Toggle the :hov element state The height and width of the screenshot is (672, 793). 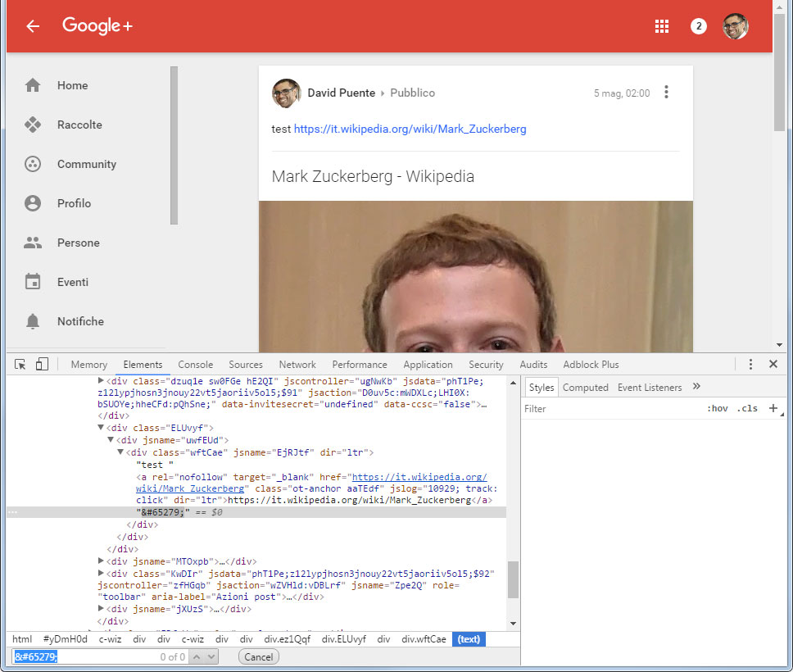point(717,408)
